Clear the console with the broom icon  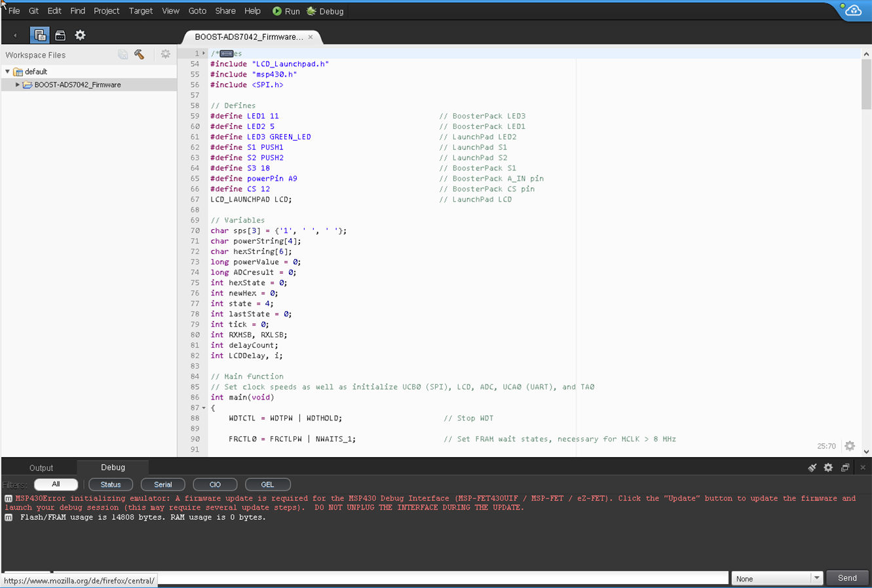coord(812,468)
